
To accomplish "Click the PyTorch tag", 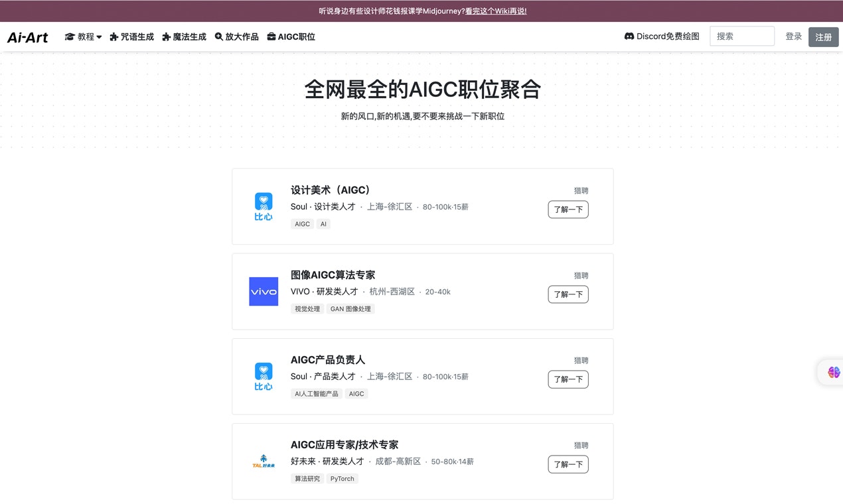I will [x=343, y=479].
